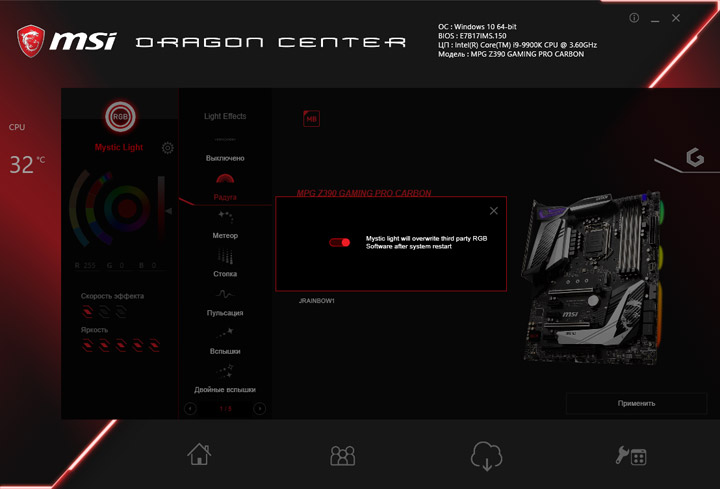
Task: Open the Live Update cloud download icon
Action: point(486,456)
